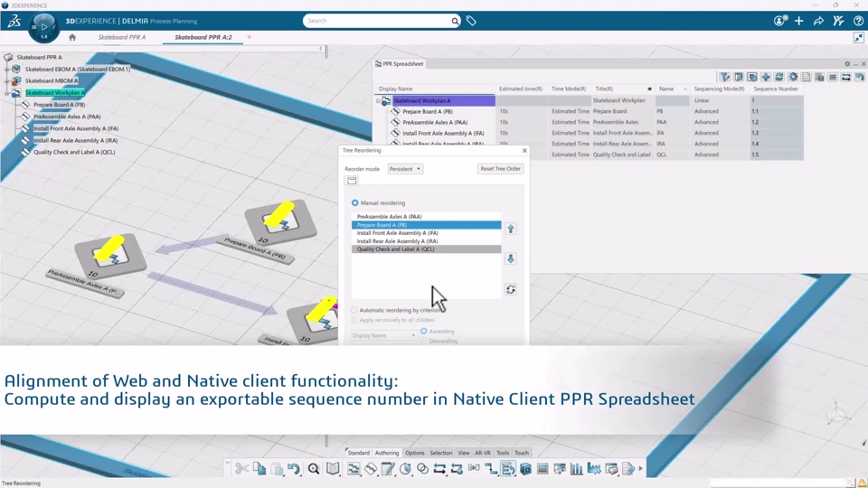
Task: Collapse Skateboard Workplan A tree node
Action: pyautogui.click(x=6, y=93)
